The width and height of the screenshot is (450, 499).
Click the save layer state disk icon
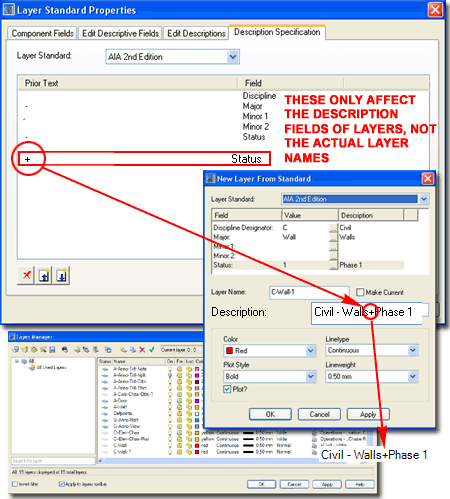pos(52,350)
